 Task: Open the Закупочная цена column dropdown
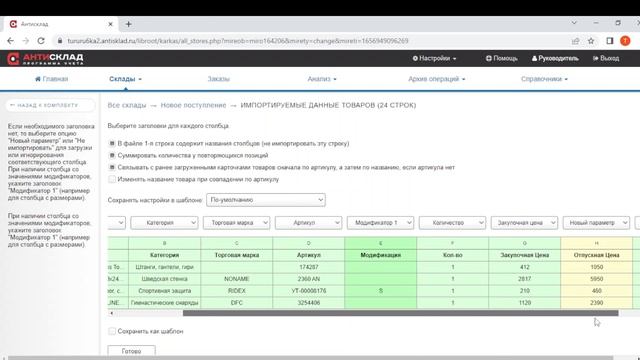click(x=524, y=223)
